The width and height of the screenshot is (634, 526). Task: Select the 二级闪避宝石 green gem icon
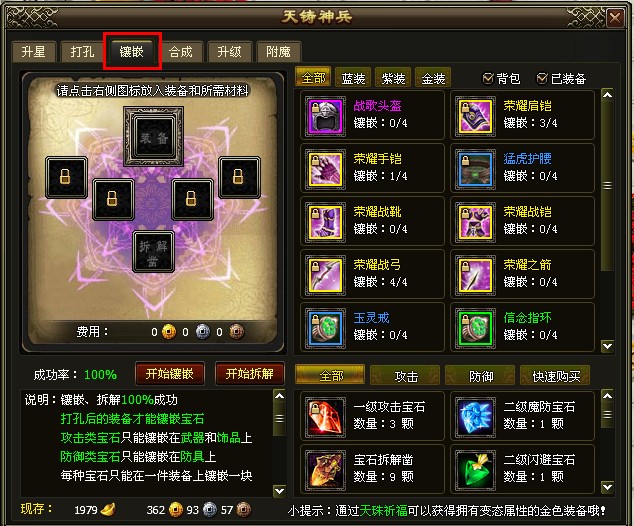475,470
